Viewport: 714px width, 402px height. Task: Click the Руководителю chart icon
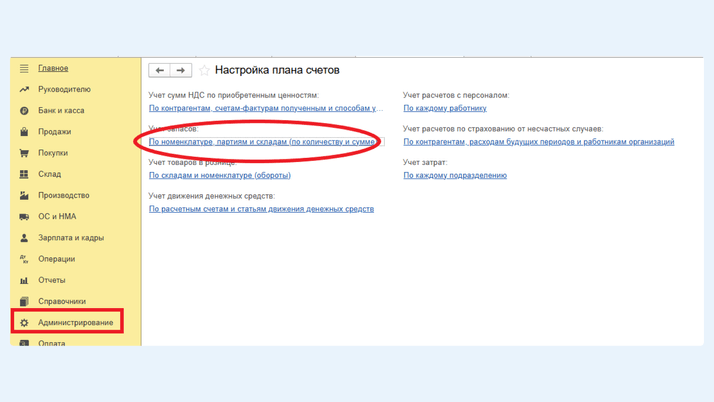coord(24,89)
